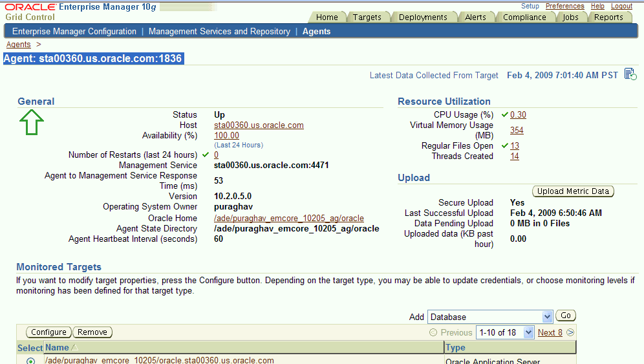Screen dimensions: 644x364
Task: Open Enterprise Manager Configuration subtab
Action: tap(74, 31)
